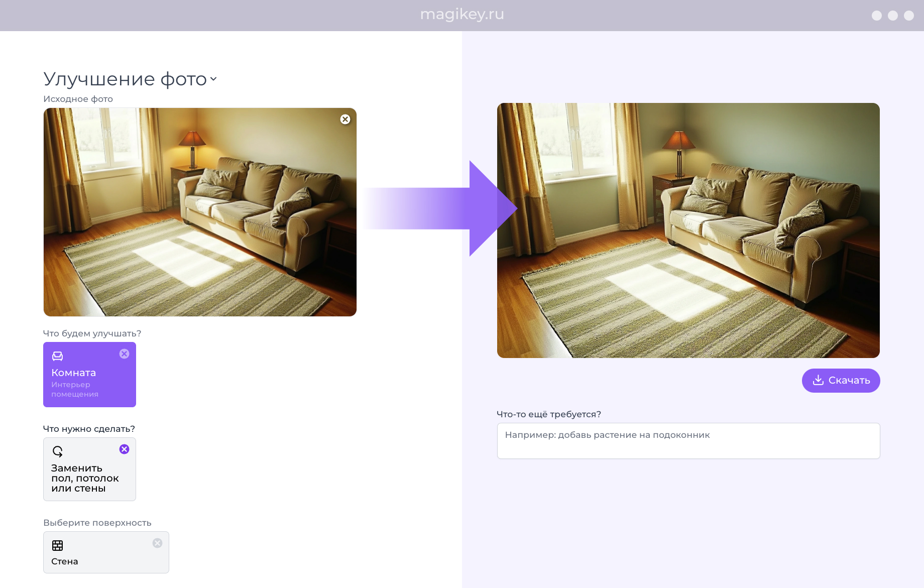Remove the Стена surface selection
Screen dimensions: 924x588
coord(157,543)
